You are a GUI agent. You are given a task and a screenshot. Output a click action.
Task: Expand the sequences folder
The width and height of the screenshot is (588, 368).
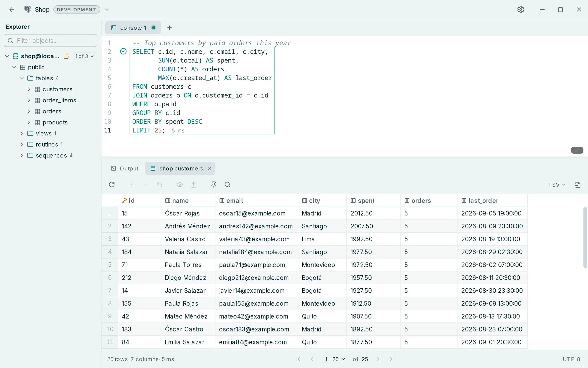tap(22, 156)
